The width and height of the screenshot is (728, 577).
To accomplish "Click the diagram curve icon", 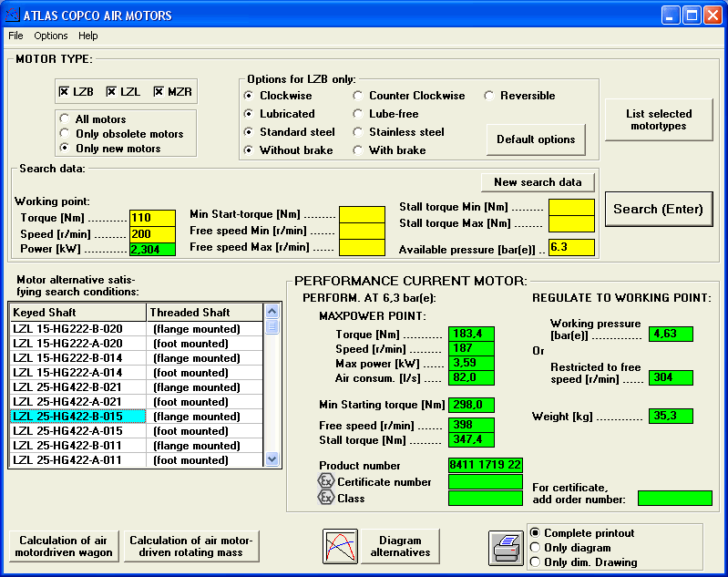I will coord(340,546).
